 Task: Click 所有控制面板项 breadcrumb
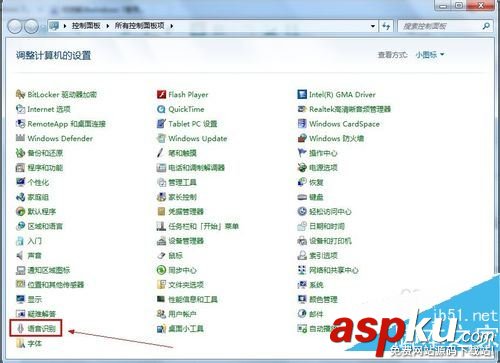coord(140,26)
